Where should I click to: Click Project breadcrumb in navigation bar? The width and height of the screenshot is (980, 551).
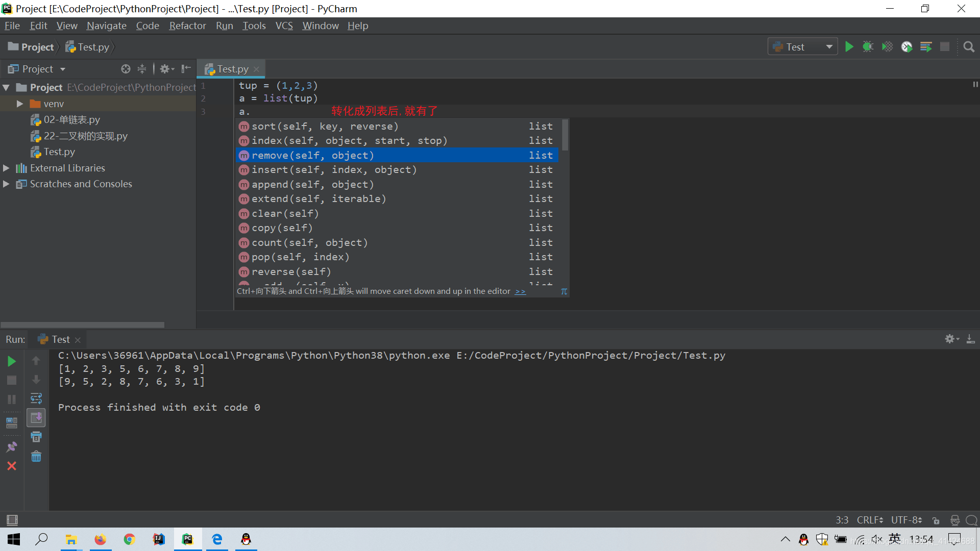point(32,47)
